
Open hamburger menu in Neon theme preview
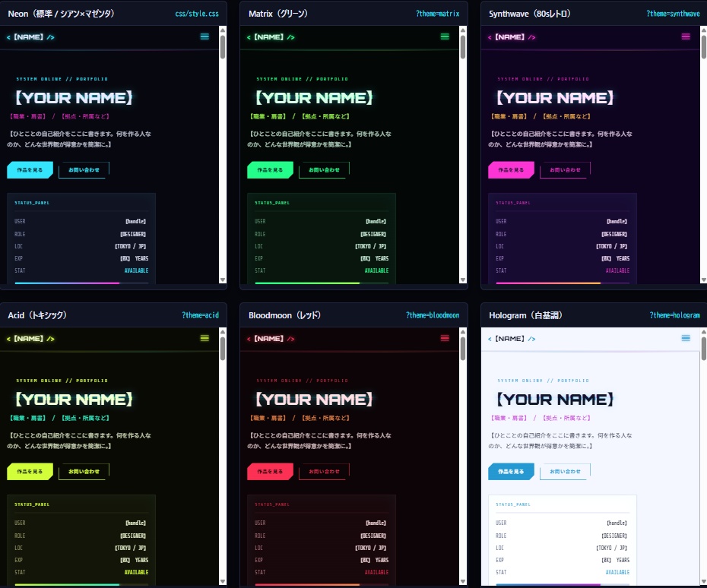tap(204, 36)
